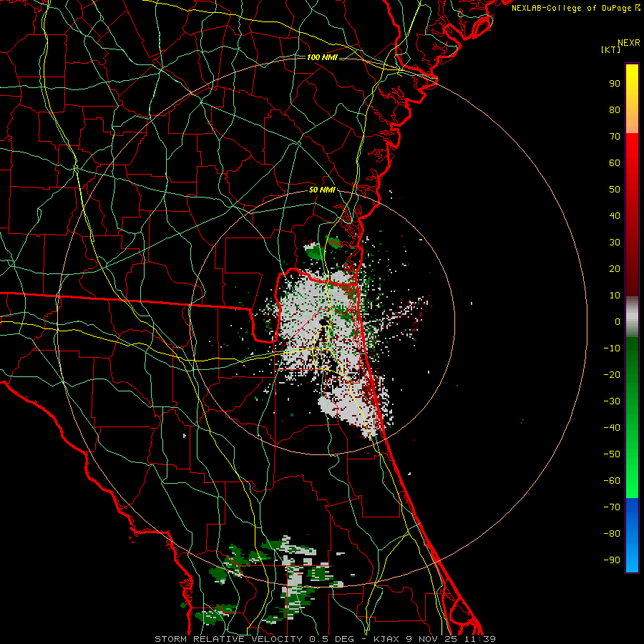The height and width of the screenshot is (644, 644).
Task: Click the -10 knot scale label
Action: tap(612, 348)
